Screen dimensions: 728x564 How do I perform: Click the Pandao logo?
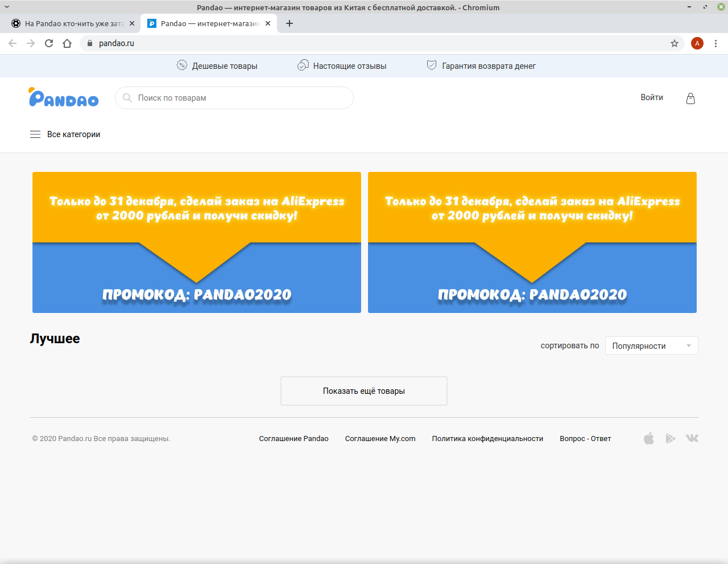point(64,97)
